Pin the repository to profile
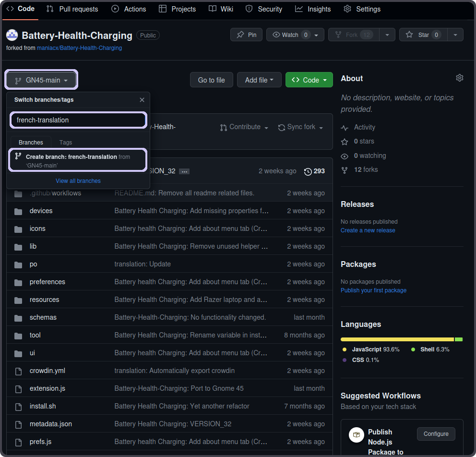This screenshot has height=457, width=476. (247, 35)
